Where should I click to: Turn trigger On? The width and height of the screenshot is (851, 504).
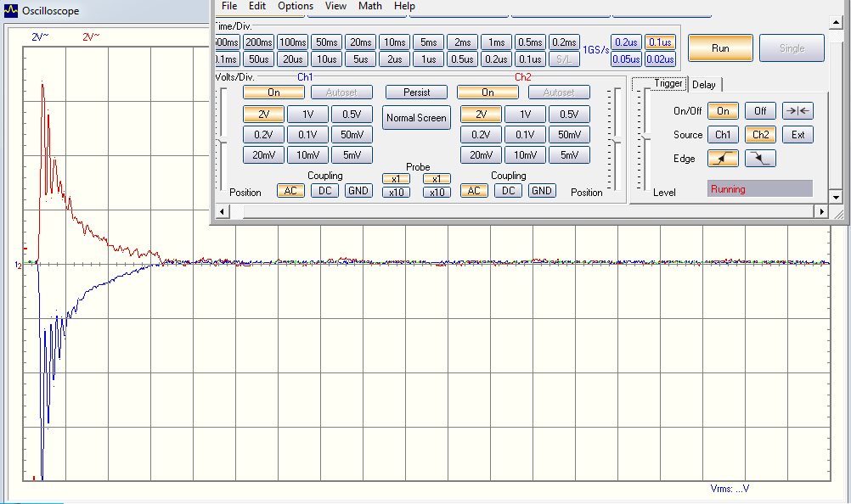point(723,111)
